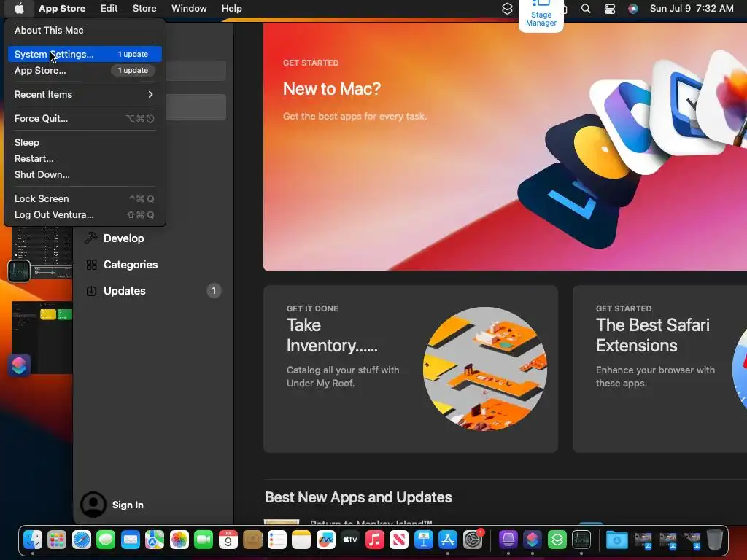Choose System Settings from Apple menu

click(x=85, y=54)
